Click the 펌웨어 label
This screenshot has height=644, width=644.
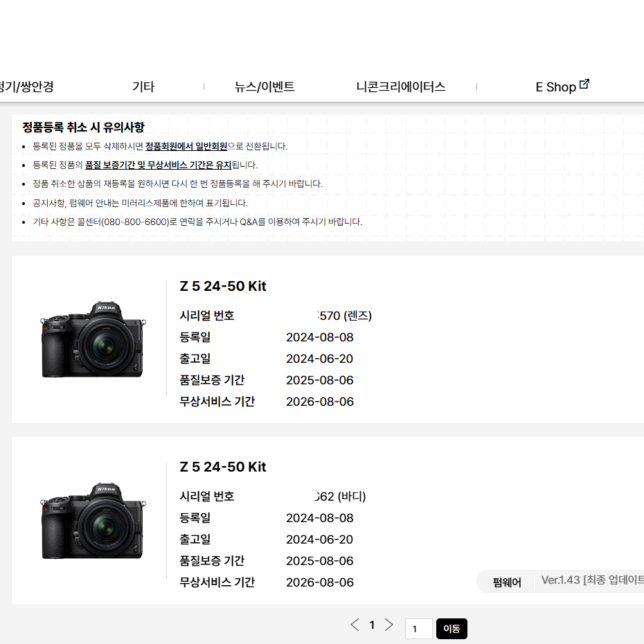[507, 582]
